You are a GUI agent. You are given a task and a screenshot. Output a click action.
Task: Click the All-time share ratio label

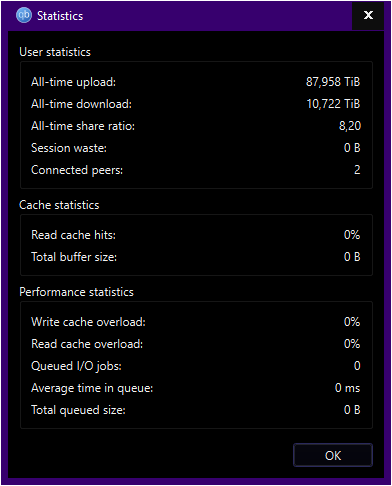click(x=83, y=126)
